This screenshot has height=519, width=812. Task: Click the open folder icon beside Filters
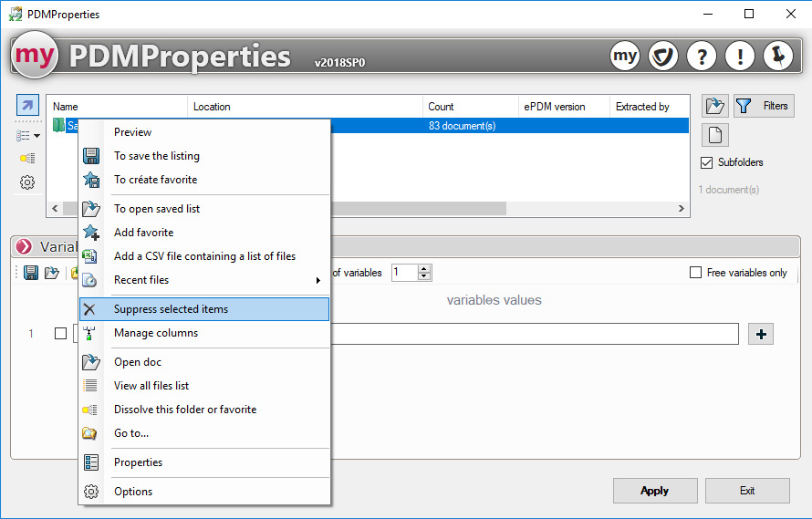(714, 106)
